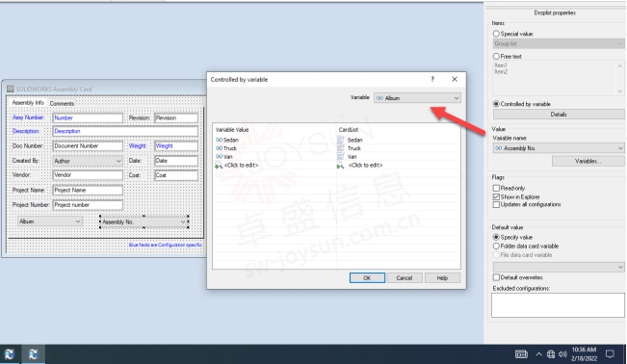Image resolution: width=627 pixels, height=364 pixels.
Task: Click the Details button
Action: tap(559, 115)
